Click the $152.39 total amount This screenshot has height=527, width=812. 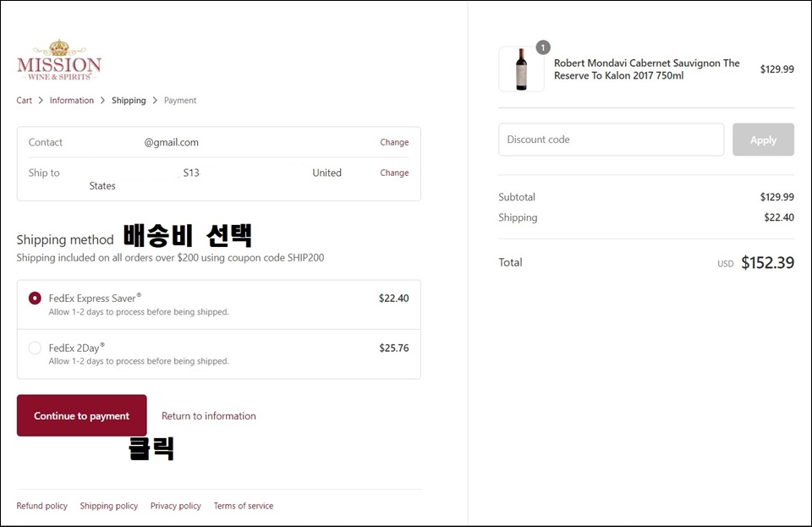point(767,262)
